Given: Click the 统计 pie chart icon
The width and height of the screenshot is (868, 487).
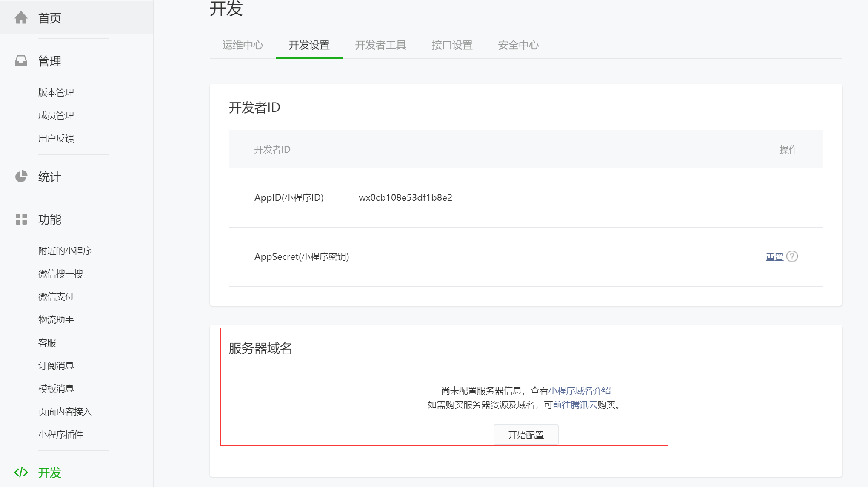Looking at the screenshot, I should [21, 177].
